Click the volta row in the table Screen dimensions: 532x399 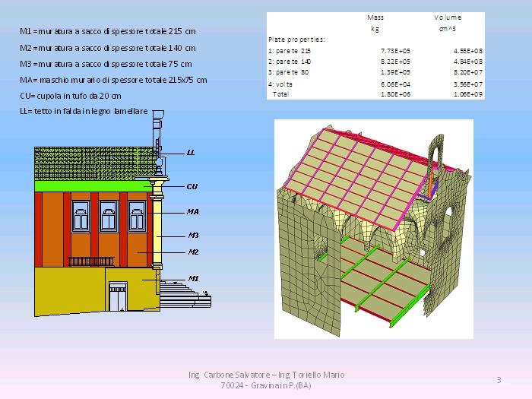(x=375, y=84)
